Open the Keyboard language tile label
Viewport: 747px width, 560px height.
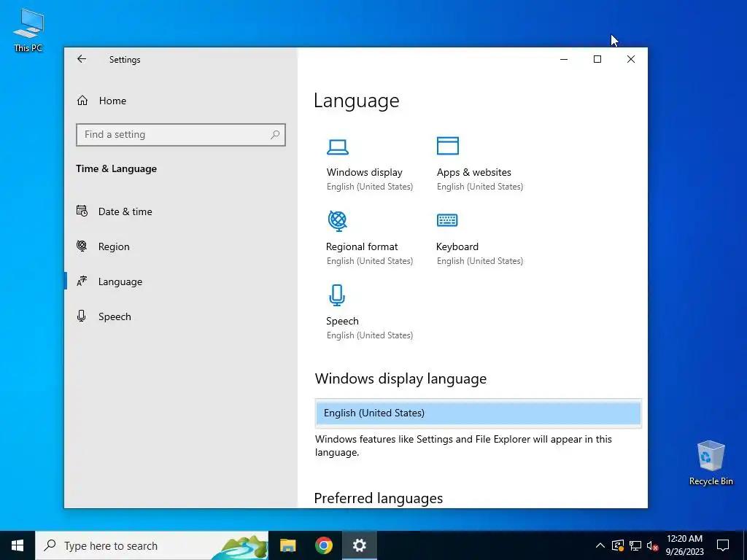point(457,246)
